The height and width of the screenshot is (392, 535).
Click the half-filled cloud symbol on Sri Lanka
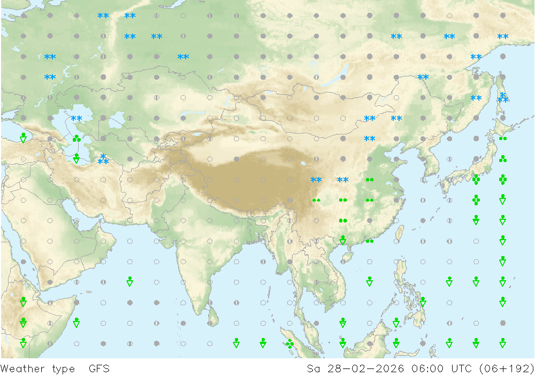pos(210,323)
